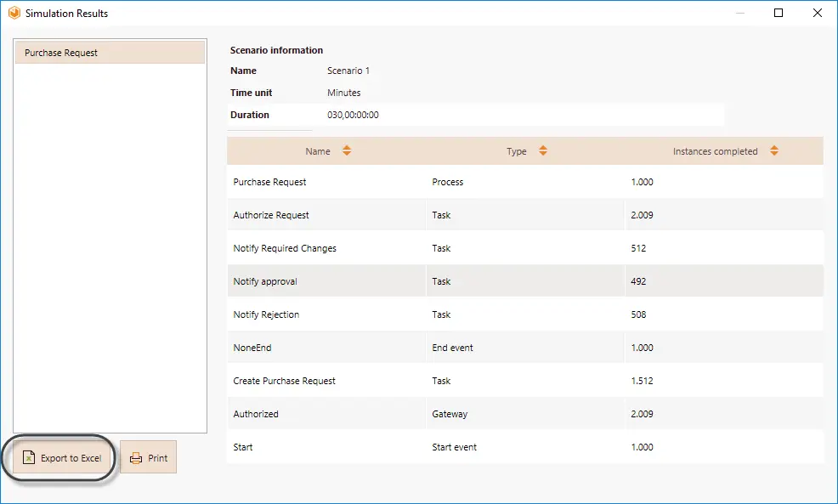
Task: Click the Type column header text
Action: point(516,151)
